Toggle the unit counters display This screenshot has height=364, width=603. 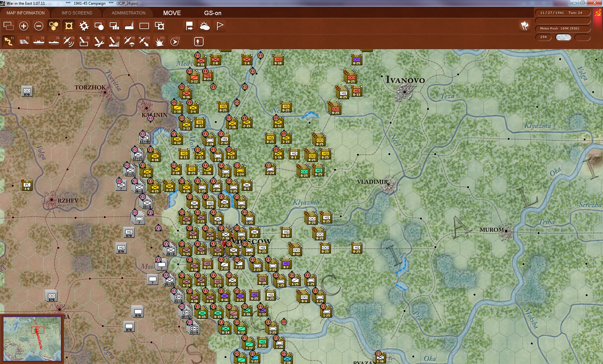[69, 26]
